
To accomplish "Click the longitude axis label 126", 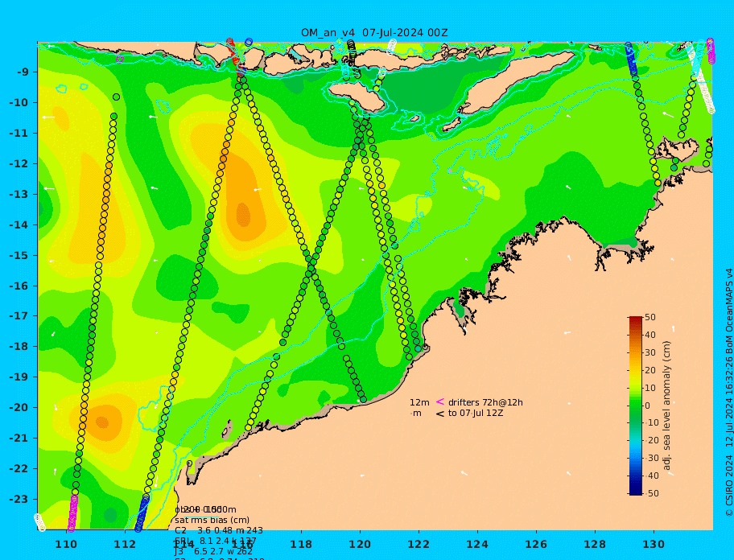I will pyautogui.click(x=536, y=544).
